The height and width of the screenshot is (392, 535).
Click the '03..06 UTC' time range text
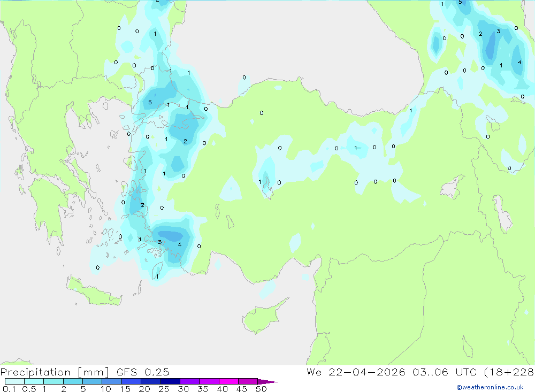click(444, 372)
